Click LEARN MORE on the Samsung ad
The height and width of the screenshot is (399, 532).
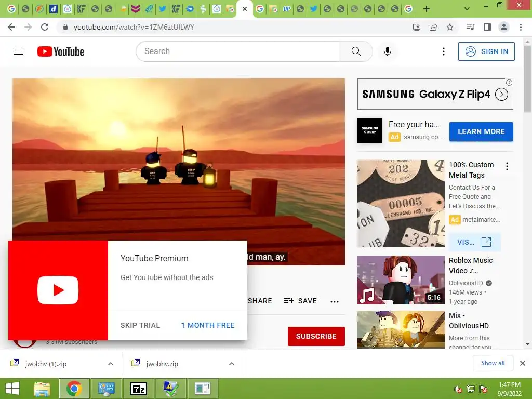pyautogui.click(x=481, y=131)
